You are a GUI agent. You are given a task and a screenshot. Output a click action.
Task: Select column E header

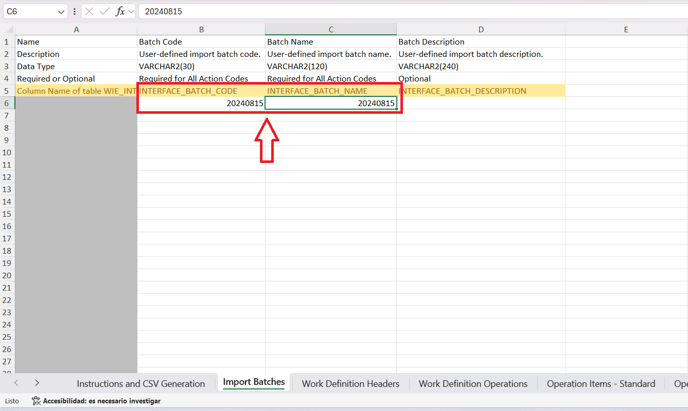pos(626,29)
